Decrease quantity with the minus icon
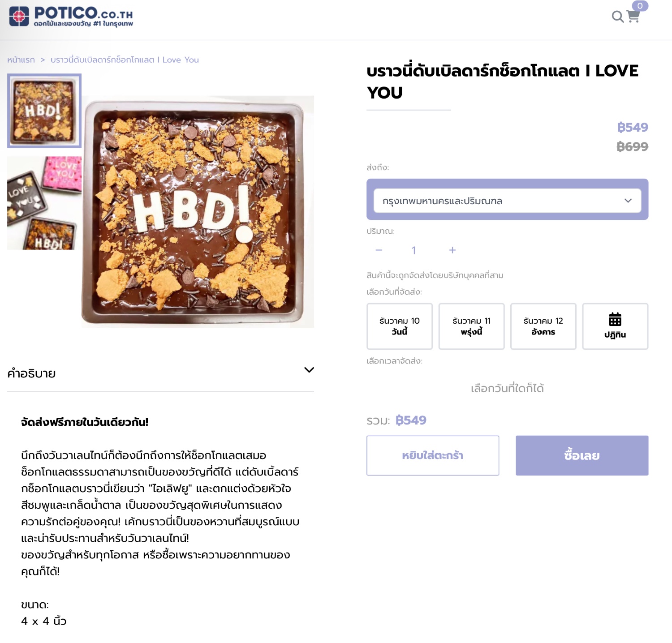 point(379,250)
